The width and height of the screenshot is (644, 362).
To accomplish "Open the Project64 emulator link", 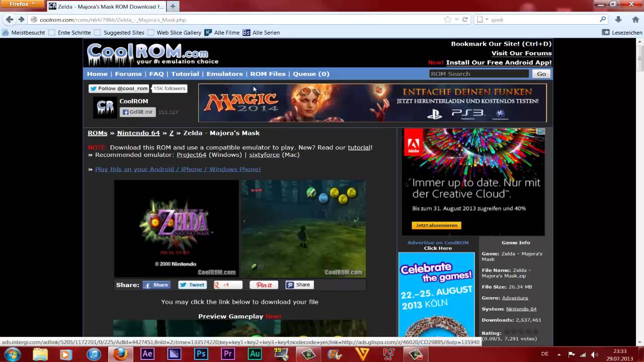I will 192,155.
